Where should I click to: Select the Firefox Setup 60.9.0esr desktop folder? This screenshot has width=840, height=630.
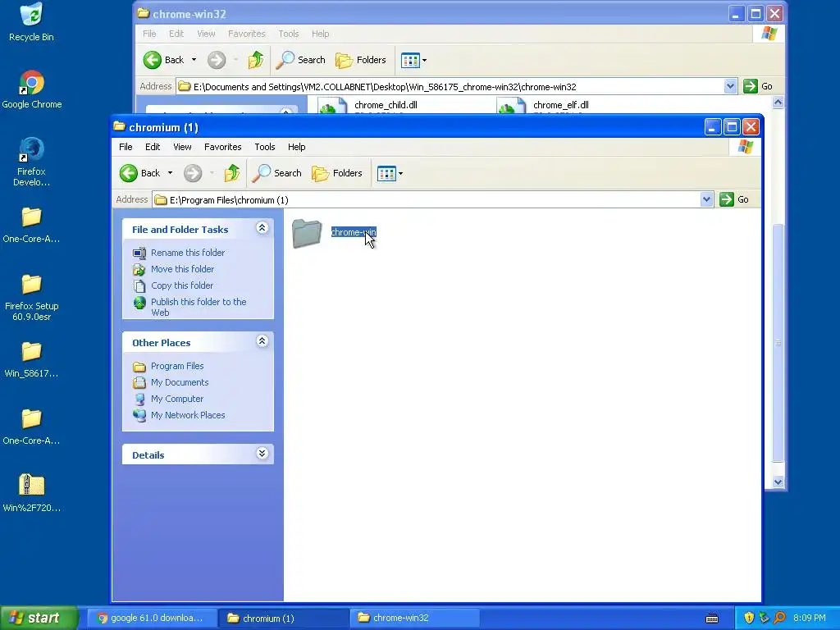click(x=31, y=297)
